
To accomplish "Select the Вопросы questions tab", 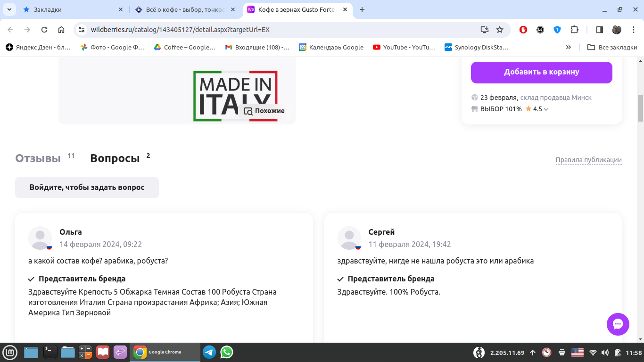I will 115,158.
